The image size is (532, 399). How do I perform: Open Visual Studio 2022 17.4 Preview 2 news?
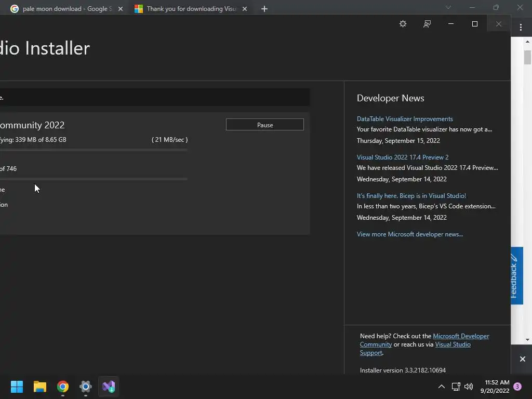point(403,157)
